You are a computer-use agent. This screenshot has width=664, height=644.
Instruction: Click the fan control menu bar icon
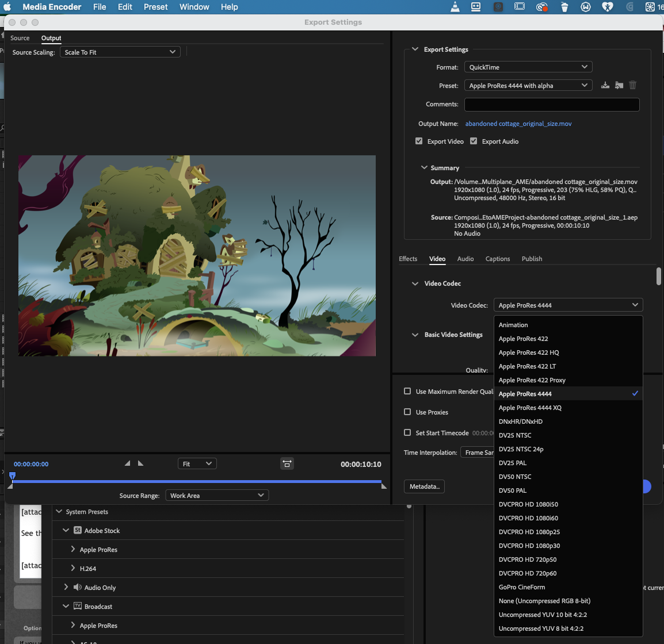click(x=650, y=7)
